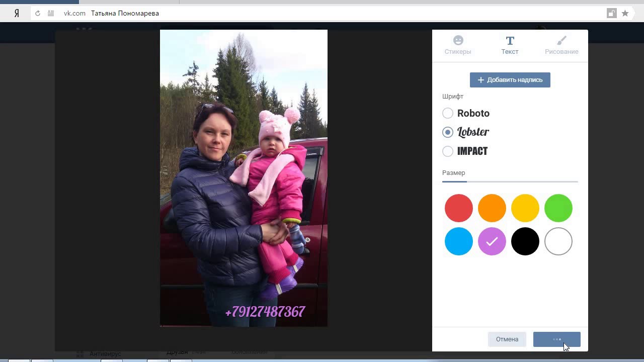Set the text color to blue

point(459,241)
